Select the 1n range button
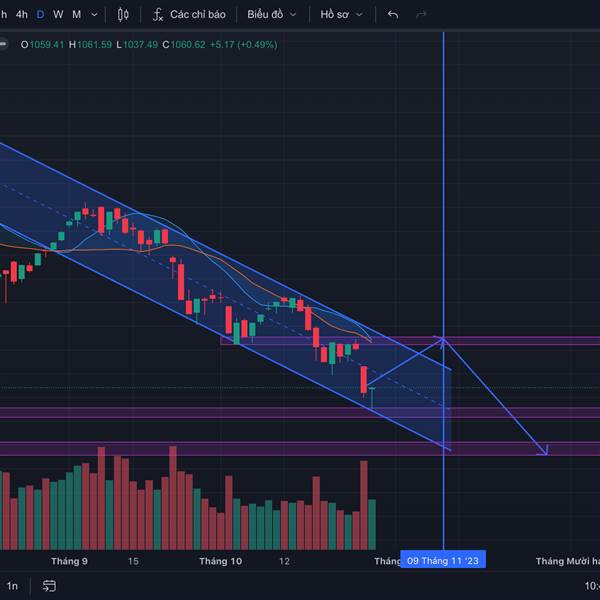 pyautogui.click(x=12, y=586)
